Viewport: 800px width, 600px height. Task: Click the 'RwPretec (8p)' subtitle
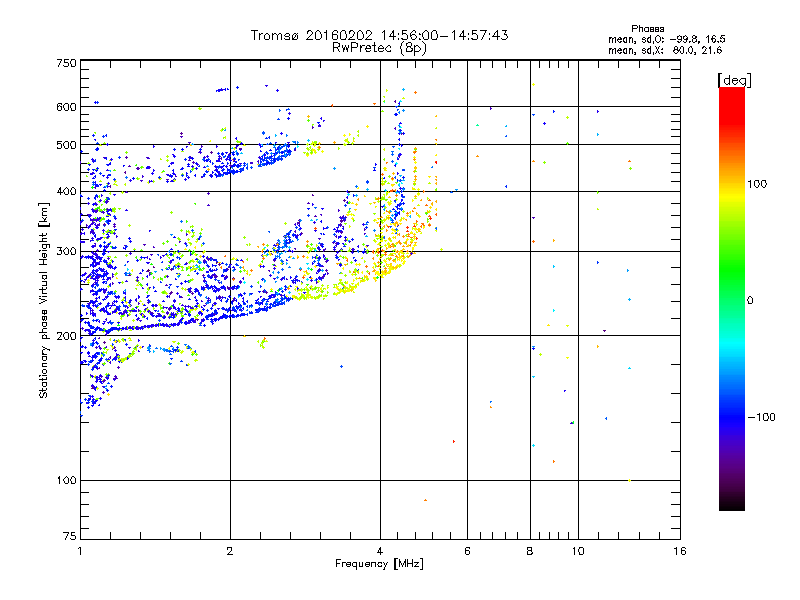point(379,48)
